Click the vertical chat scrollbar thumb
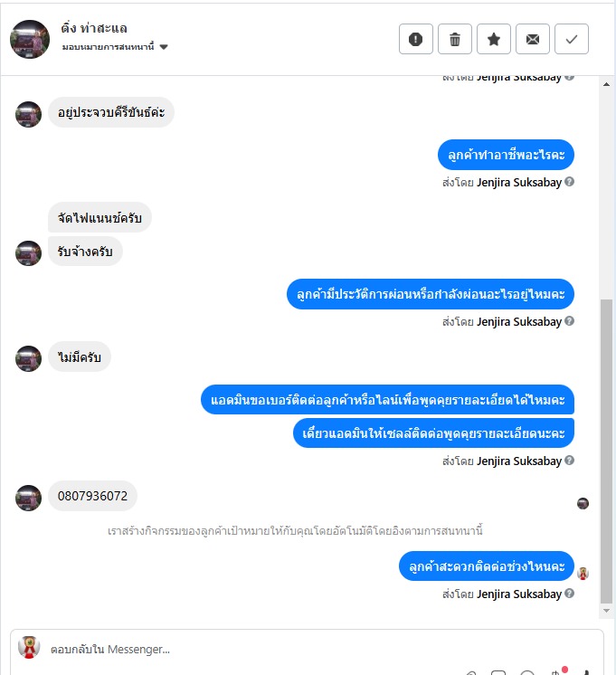Screen dimensions: 616x675 tap(606, 452)
